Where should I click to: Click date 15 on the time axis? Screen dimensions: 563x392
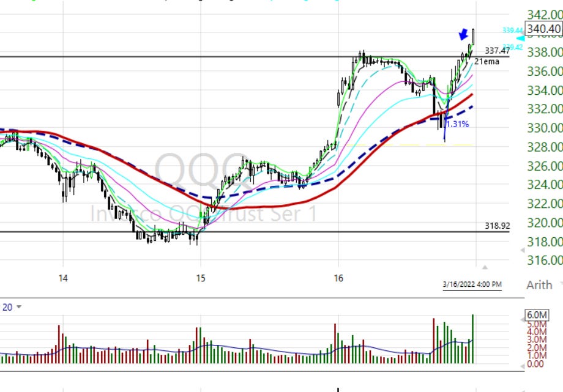tap(201, 278)
